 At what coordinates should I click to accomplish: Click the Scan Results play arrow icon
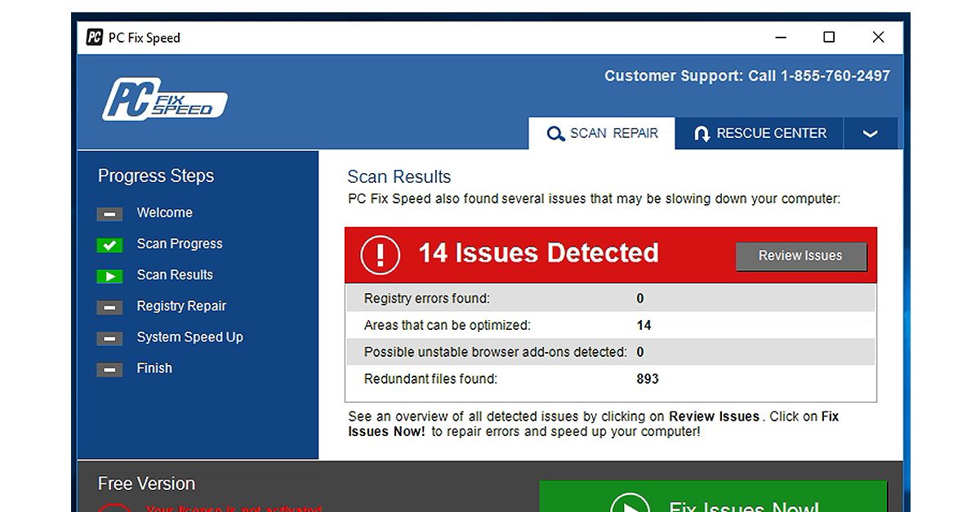pos(109,276)
